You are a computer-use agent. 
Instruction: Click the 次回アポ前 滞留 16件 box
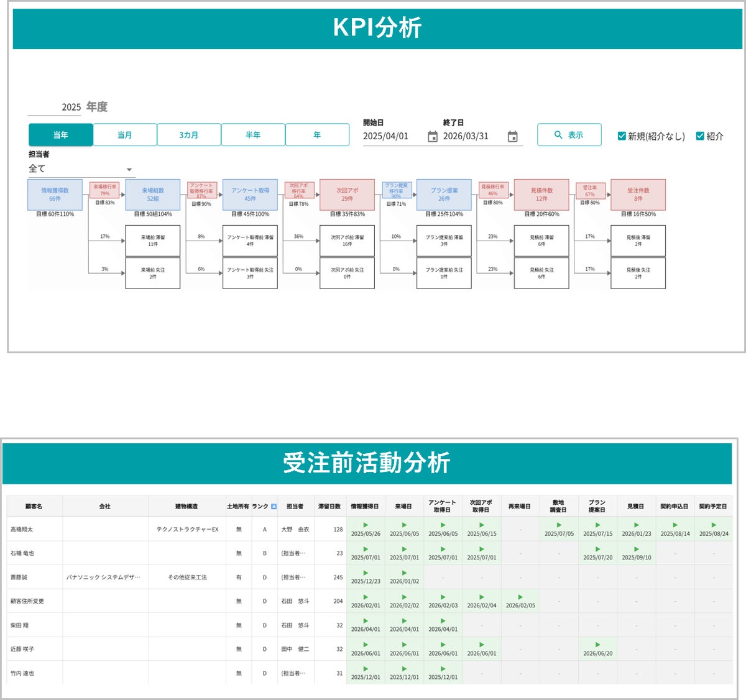point(347,241)
